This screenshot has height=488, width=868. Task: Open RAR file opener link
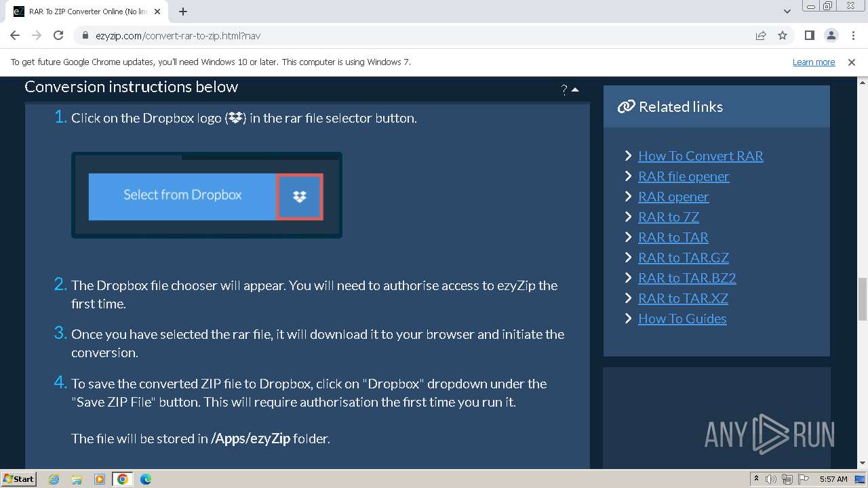point(684,176)
